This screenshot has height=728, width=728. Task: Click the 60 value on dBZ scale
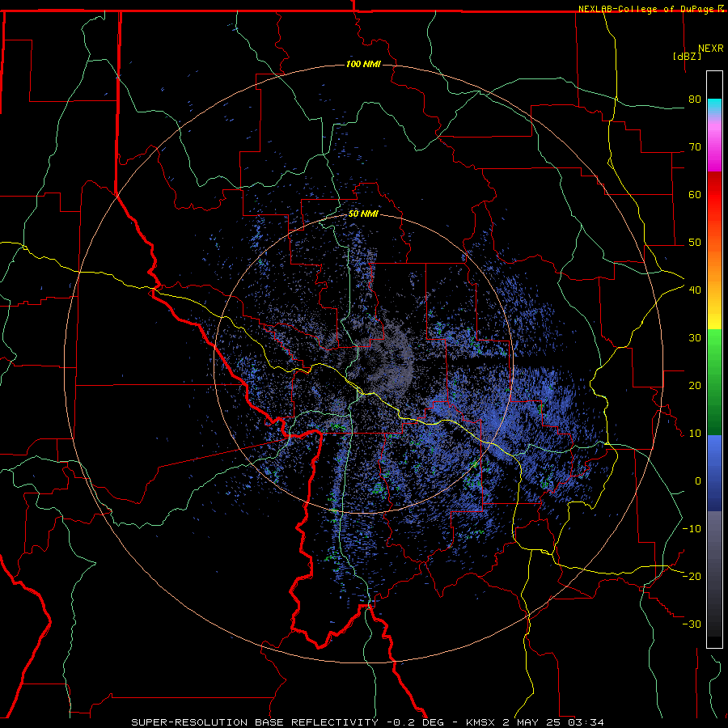pyautogui.click(x=695, y=194)
